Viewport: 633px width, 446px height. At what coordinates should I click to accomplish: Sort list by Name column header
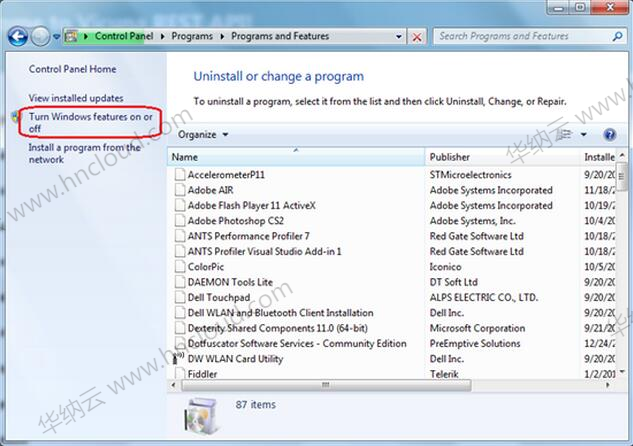click(x=296, y=157)
